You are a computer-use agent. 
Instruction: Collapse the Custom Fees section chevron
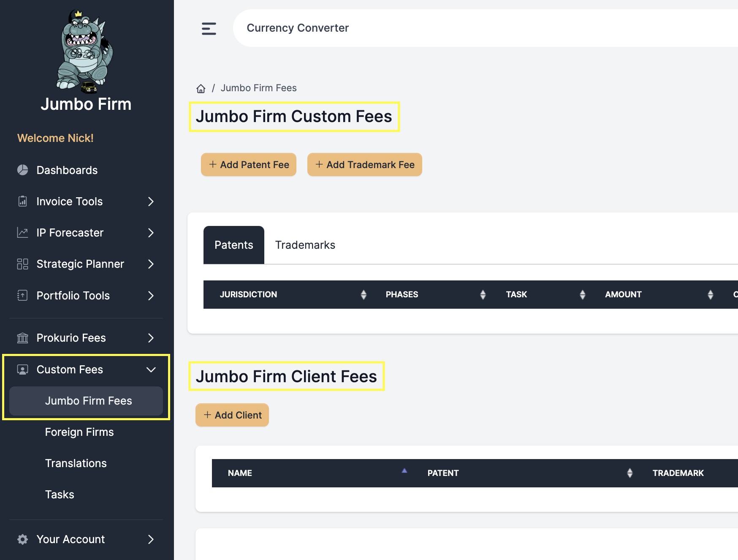151,370
